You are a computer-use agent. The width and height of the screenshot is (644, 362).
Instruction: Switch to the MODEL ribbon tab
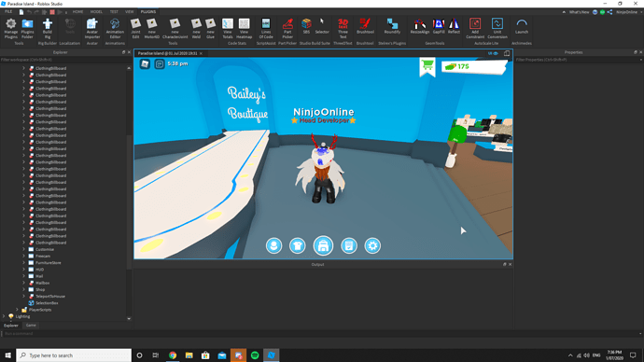(96, 12)
